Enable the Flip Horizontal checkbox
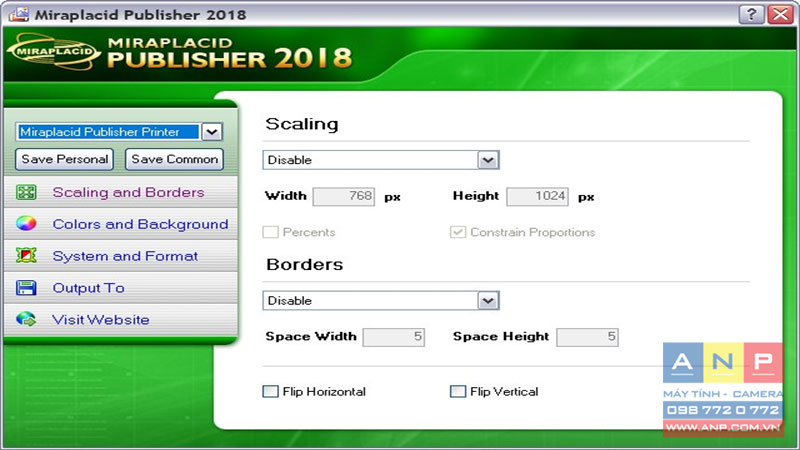Viewport: 800px width, 450px height. tap(270, 391)
